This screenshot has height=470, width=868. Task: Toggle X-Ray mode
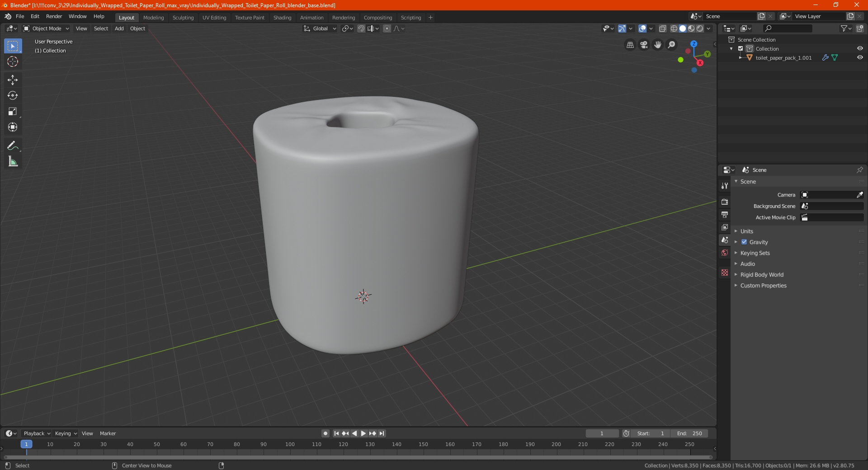click(x=662, y=28)
